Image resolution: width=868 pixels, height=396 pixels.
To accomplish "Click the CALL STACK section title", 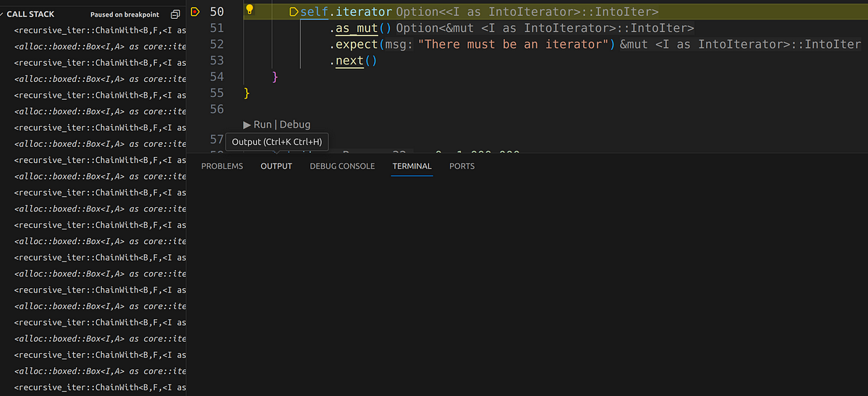I will (30, 14).
